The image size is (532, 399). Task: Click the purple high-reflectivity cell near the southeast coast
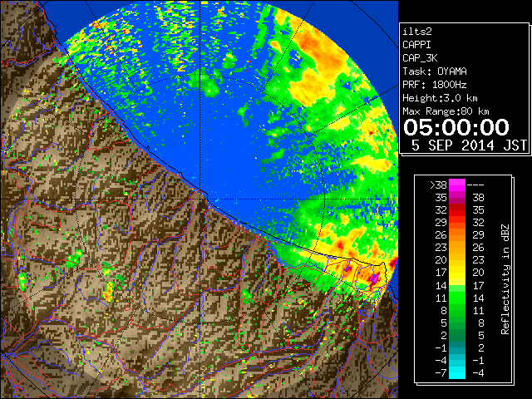(375, 278)
